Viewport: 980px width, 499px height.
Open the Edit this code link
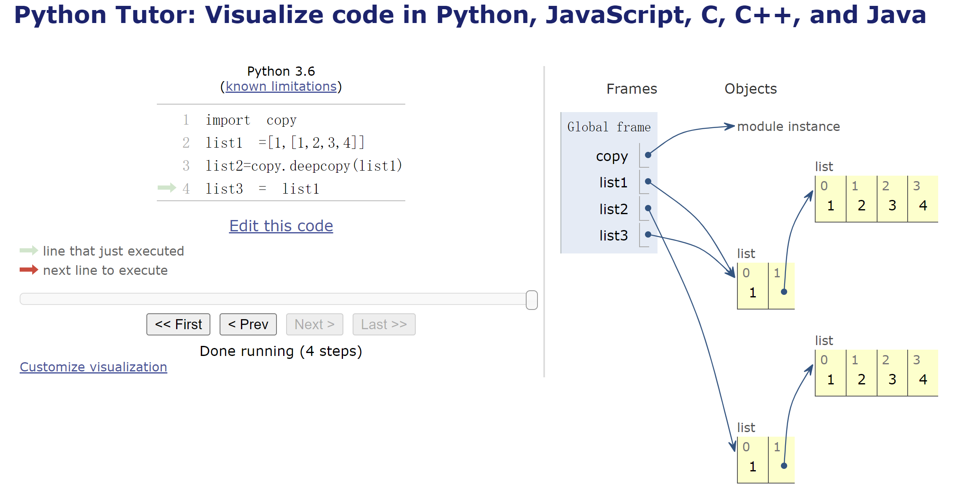click(x=281, y=226)
